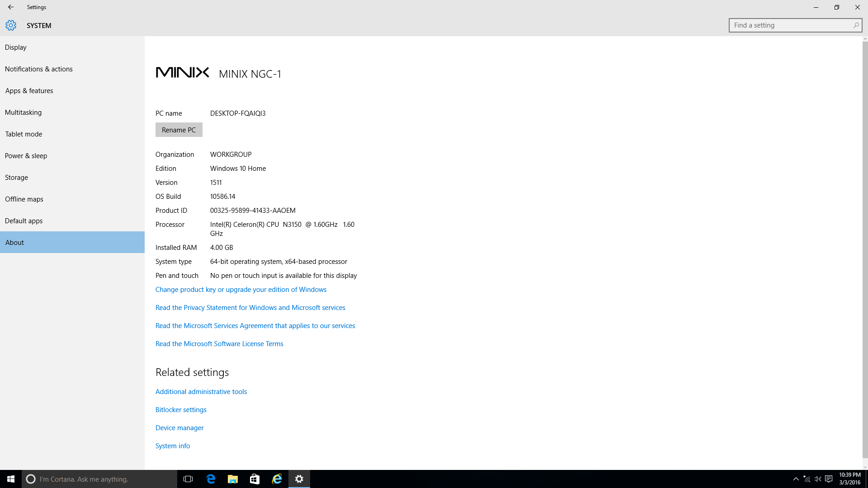Read the Privacy Statement link
The height and width of the screenshot is (488, 868).
coord(250,308)
